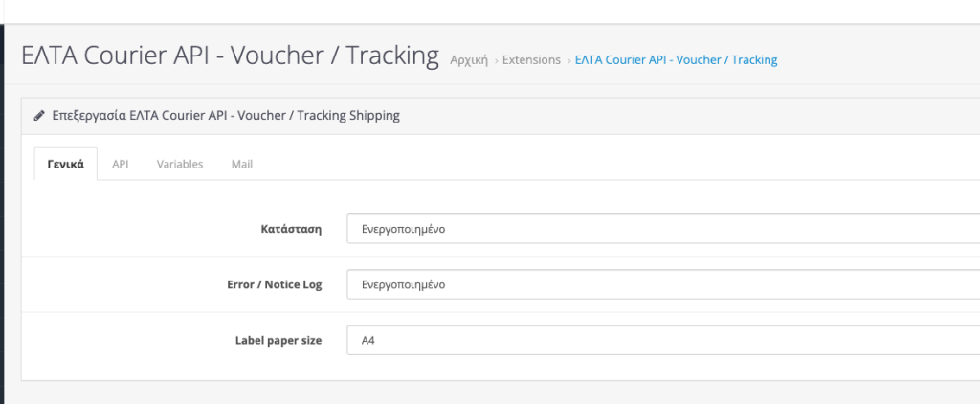
Task: Click the dark collapsed sidebar strip at left
Action: coord(2,213)
